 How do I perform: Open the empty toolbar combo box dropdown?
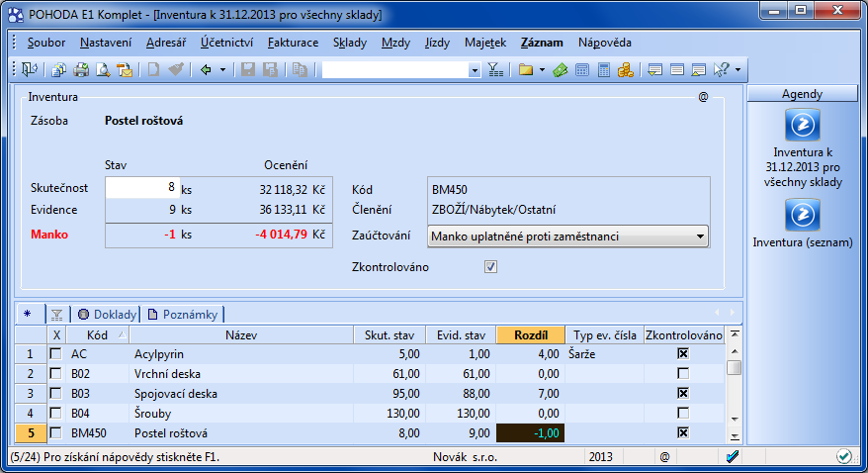pos(474,70)
